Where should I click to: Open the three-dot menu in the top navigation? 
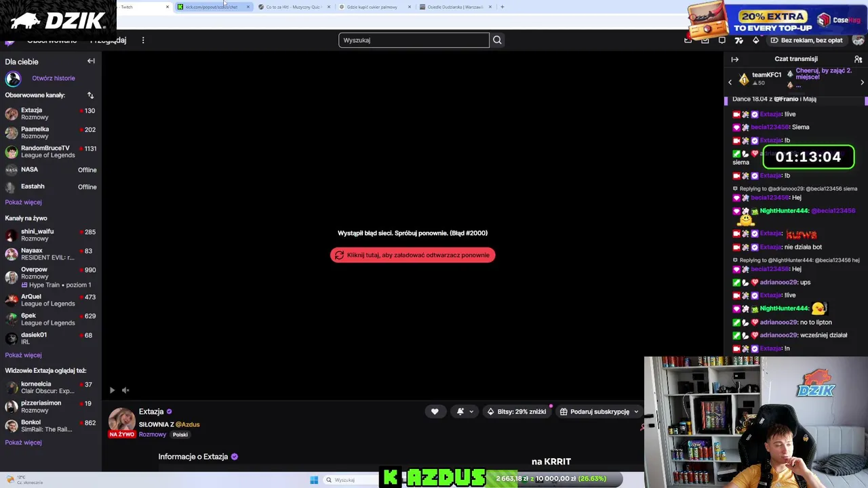[143, 40]
